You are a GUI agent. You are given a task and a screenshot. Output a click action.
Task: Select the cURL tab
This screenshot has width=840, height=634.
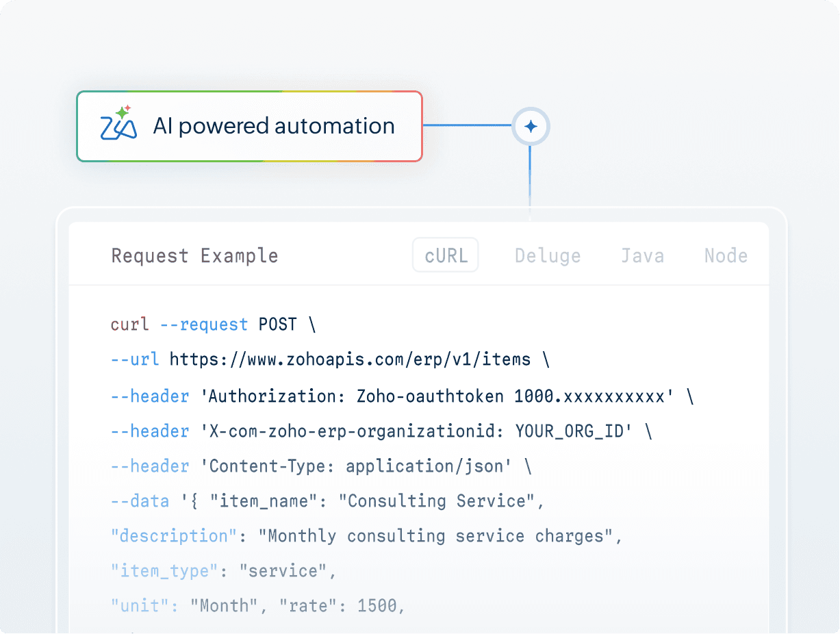pos(445,255)
